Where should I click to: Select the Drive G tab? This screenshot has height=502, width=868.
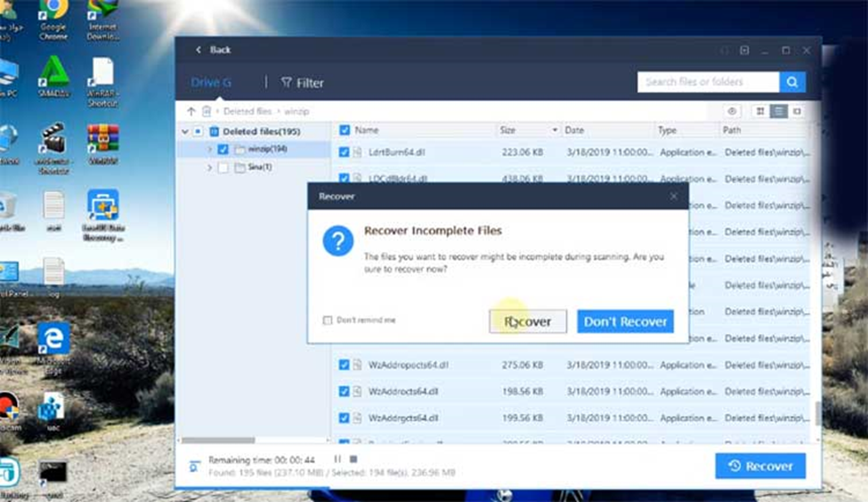point(211,83)
